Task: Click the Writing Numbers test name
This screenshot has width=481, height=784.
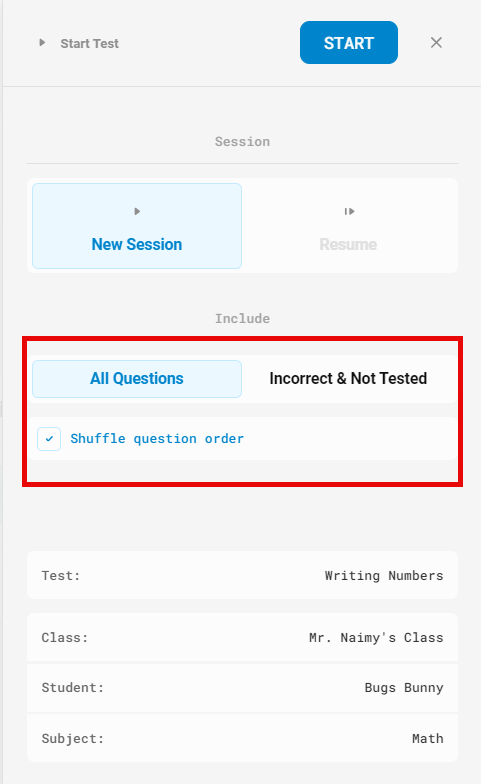Action: click(384, 576)
